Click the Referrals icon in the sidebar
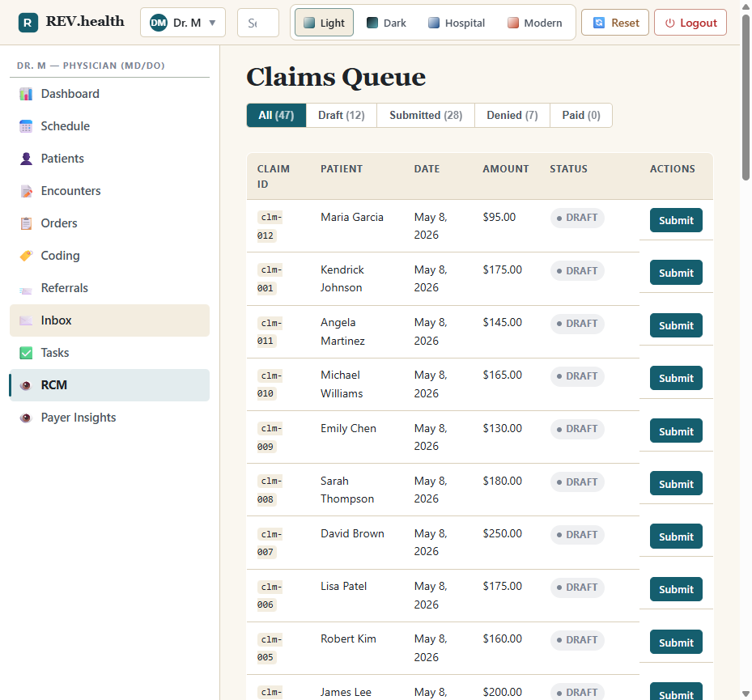This screenshot has height=700, width=752. (x=26, y=288)
